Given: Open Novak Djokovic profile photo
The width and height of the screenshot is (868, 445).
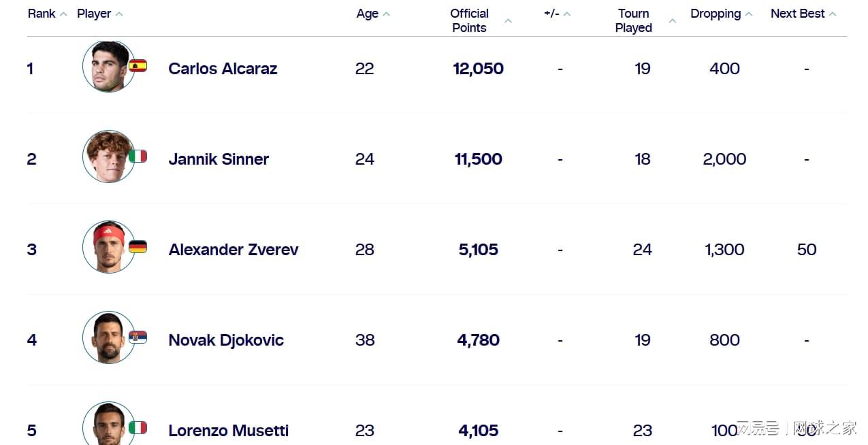Looking at the screenshot, I should pos(109,338).
